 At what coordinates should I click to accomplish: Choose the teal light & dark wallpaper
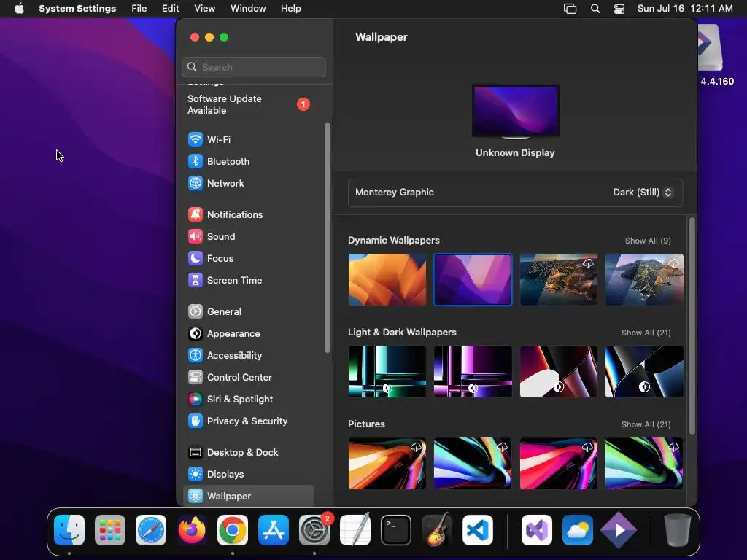(387, 371)
